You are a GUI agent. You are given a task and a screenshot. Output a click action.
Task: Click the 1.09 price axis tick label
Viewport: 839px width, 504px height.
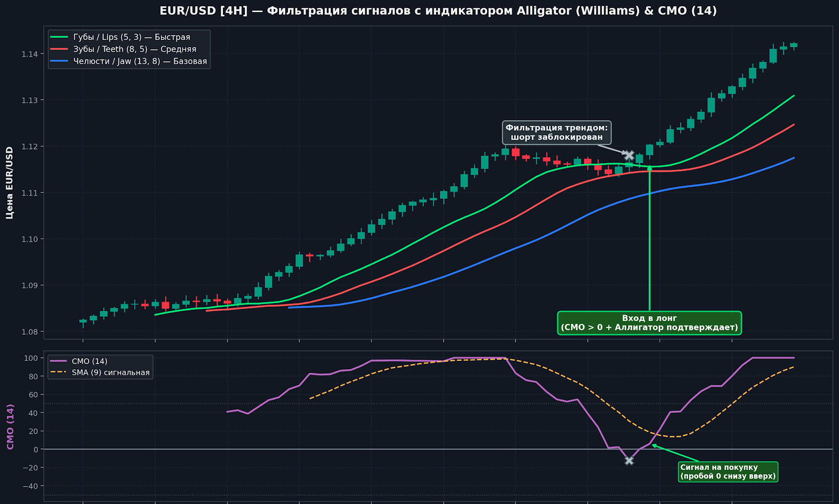click(x=29, y=285)
